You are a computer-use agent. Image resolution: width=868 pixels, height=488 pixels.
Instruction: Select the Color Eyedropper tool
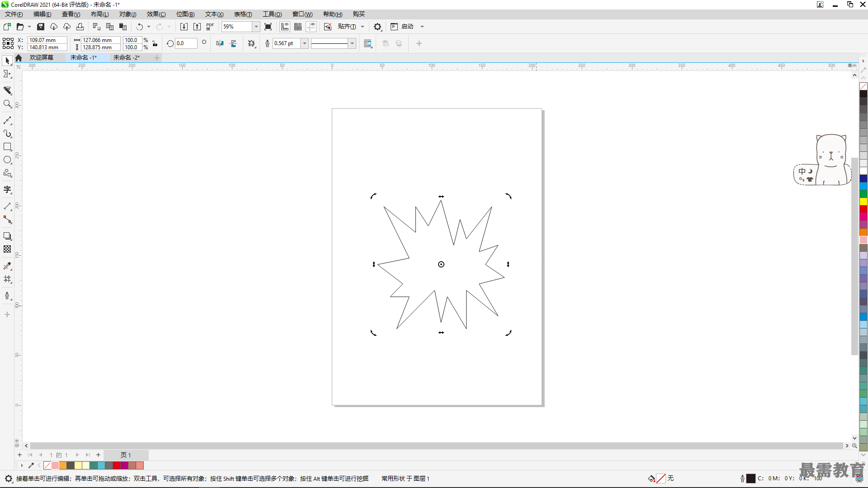[7, 266]
